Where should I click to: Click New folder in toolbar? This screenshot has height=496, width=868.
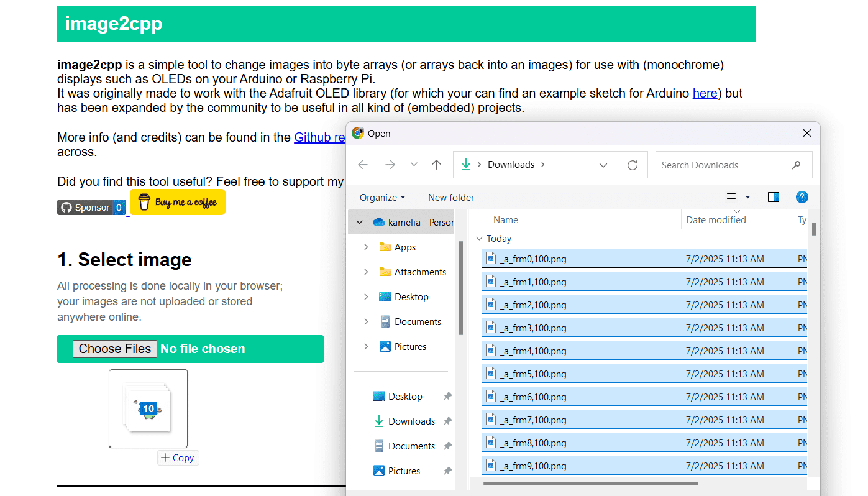click(x=451, y=197)
